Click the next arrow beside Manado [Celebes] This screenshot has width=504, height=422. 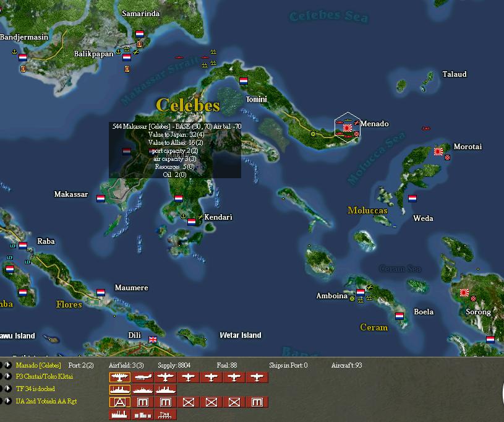coord(8,365)
